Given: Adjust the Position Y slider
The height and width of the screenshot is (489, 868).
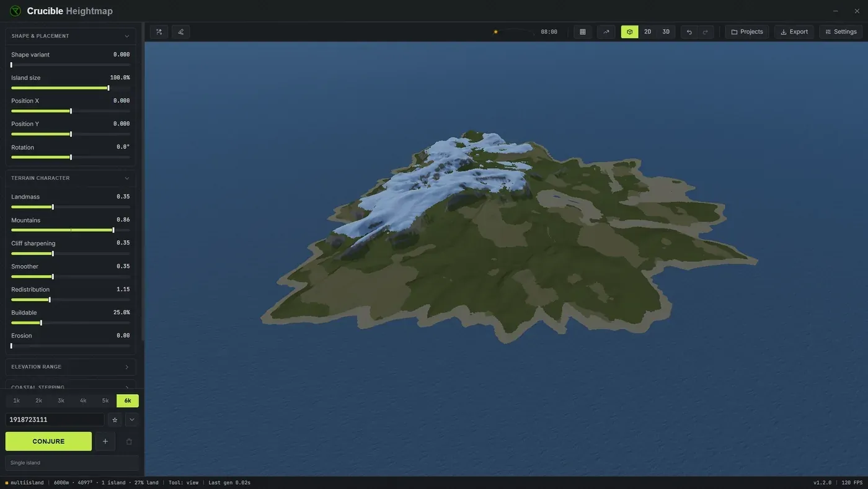Looking at the screenshot, I should click(71, 133).
